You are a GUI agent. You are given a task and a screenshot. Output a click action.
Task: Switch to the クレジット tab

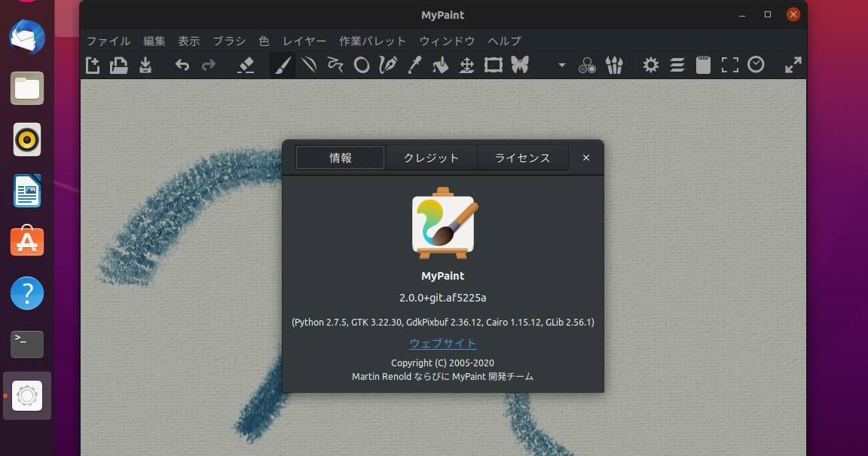pos(432,158)
